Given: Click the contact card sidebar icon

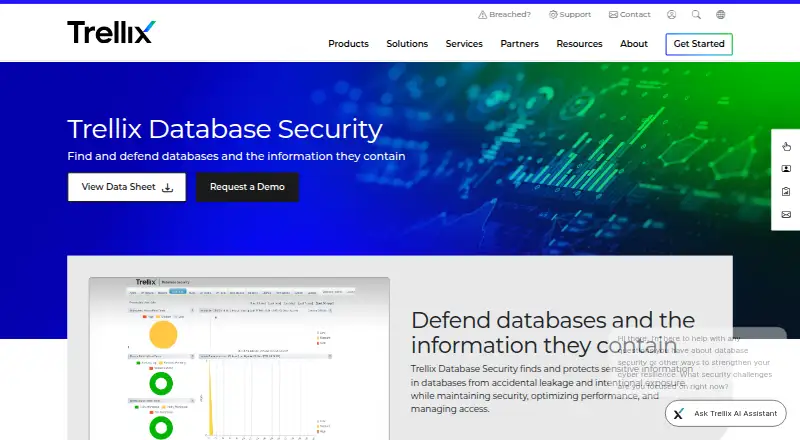Looking at the screenshot, I should pyautogui.click(x=786, y=169).
